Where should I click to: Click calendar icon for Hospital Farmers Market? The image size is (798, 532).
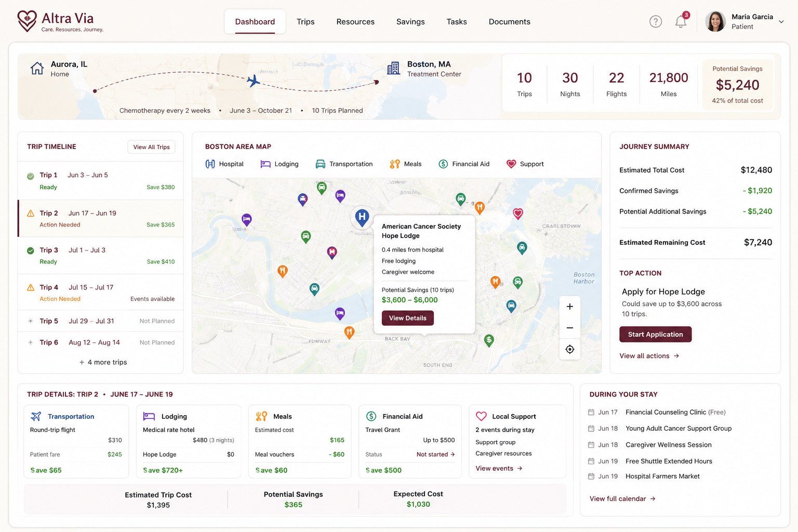[591, 476]
